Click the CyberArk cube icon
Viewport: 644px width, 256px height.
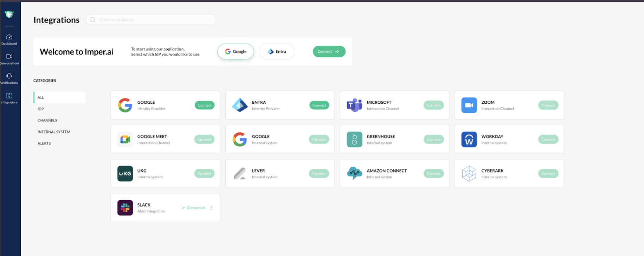pos(469,173)
